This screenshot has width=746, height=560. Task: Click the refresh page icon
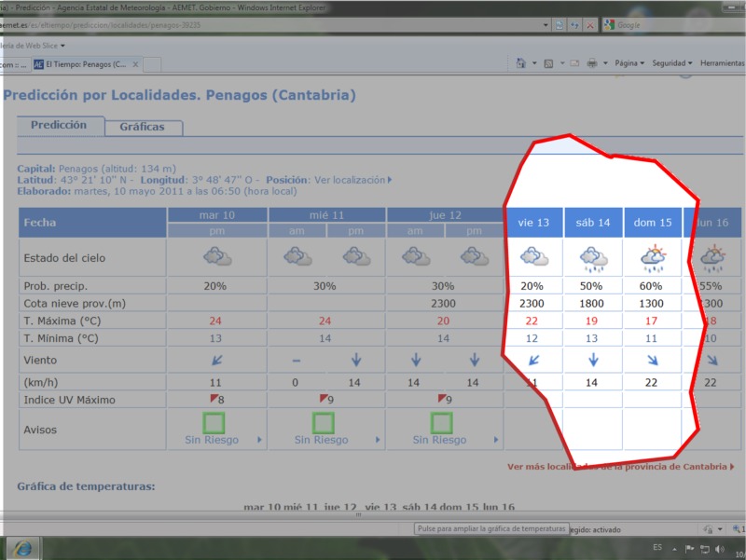coord(574,25)
